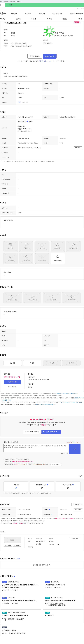Viewport: 84px width, 644px height.
Task: Open the 출산휴가·육아휴직 menu
Action: (76, 13)
